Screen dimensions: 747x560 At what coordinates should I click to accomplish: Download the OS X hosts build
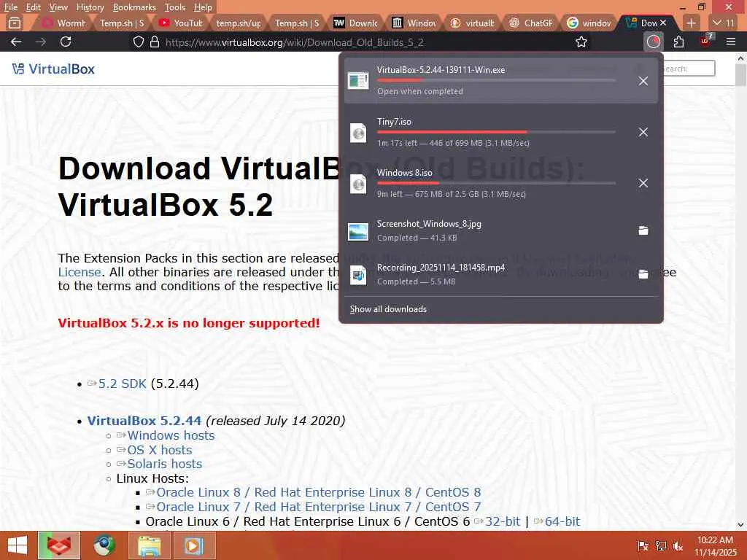pyautogui.click(x=160, y=450)
